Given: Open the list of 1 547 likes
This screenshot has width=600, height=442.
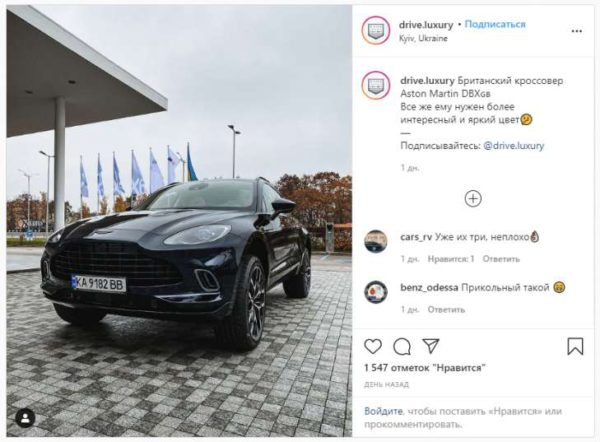Looking at the screenshot, I should click(x=425, y=368).
